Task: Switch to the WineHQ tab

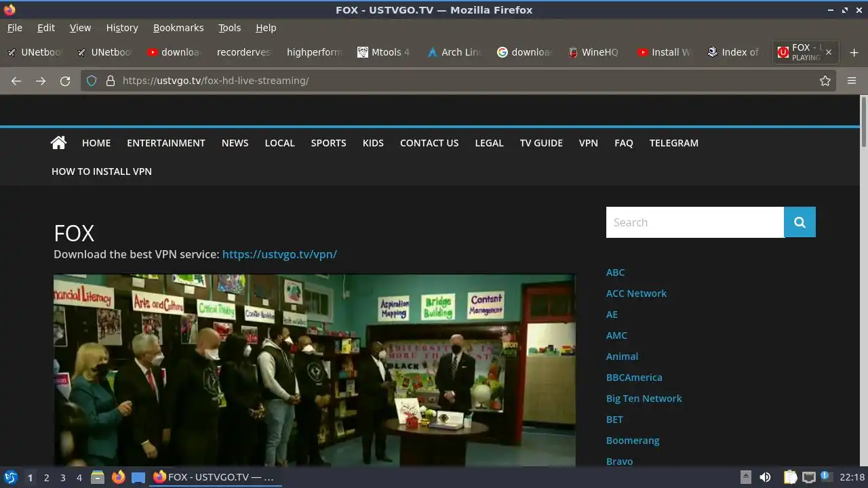Action: pos(593,52)
